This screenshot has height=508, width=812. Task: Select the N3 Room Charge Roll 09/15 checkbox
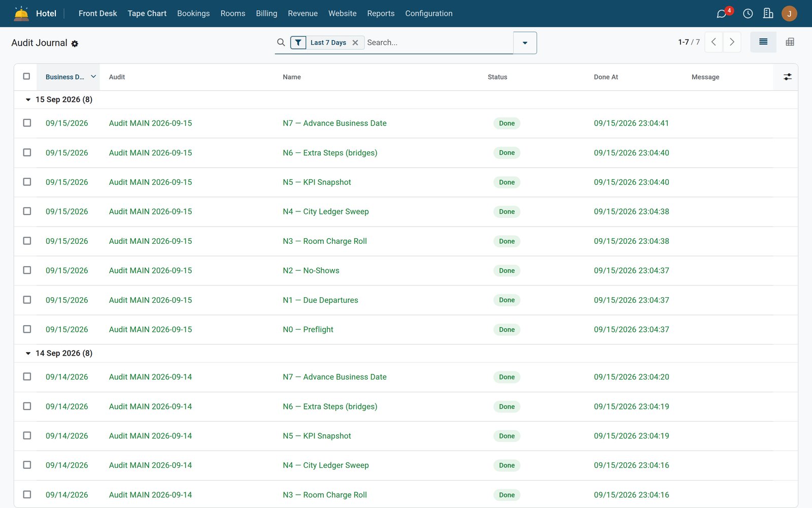[x=27, y=241]
